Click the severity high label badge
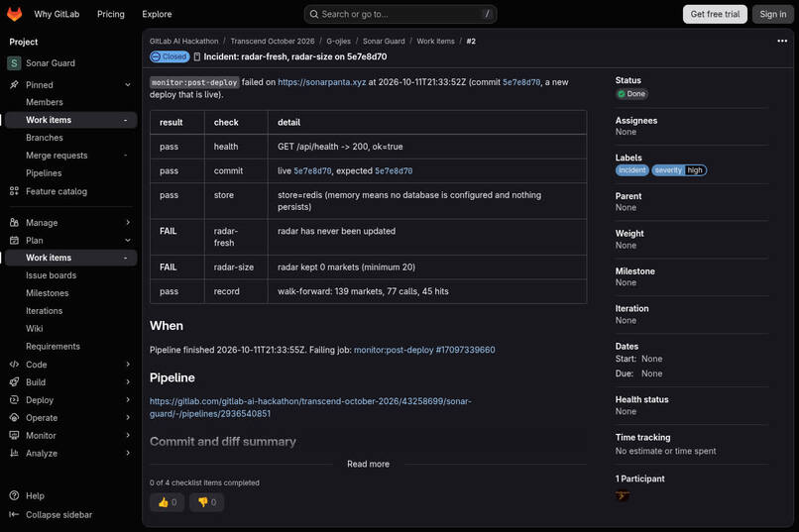The width and height of the screenshot is (799, 532). click(x=679, y=170)
